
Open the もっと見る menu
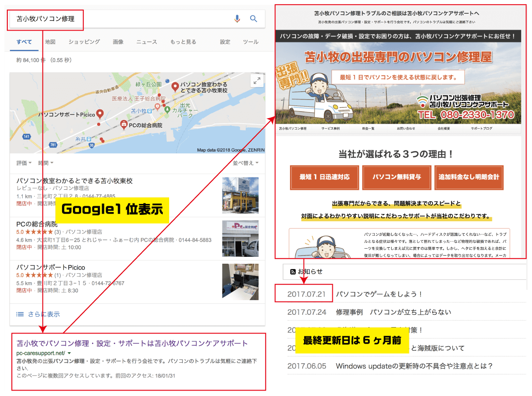pyautogui.click(x=183, y=42)
